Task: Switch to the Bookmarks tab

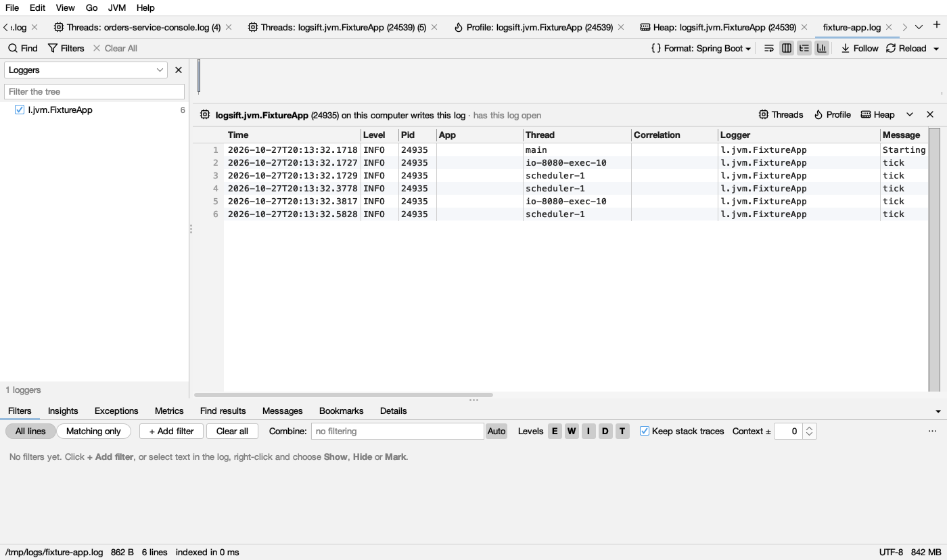Action: point(342,411)
